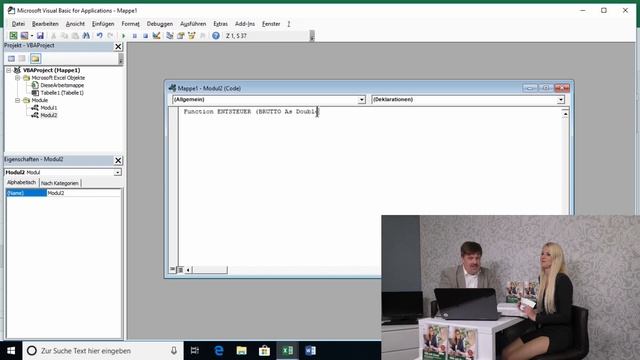Click the code window scroll up arrow

565,114
